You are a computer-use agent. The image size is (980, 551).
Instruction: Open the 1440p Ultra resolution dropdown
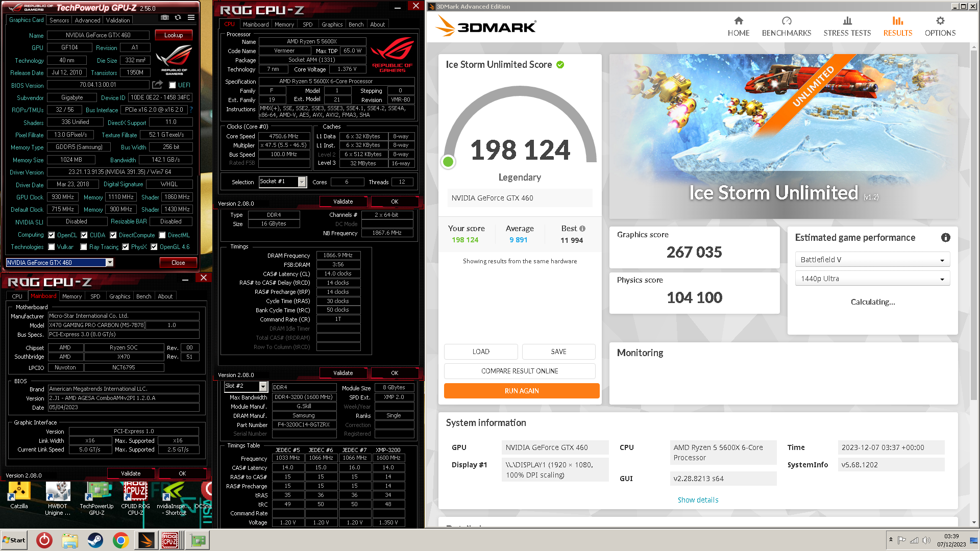pos(872,279)
